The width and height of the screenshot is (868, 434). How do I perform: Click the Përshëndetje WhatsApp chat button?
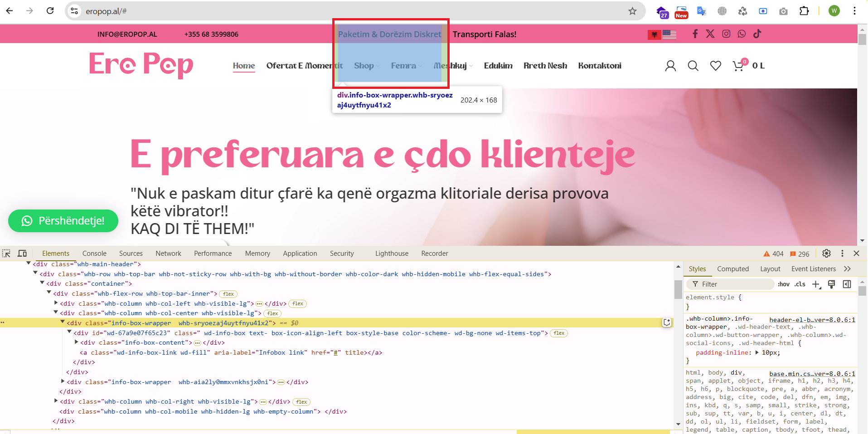(x=63, y=221)
